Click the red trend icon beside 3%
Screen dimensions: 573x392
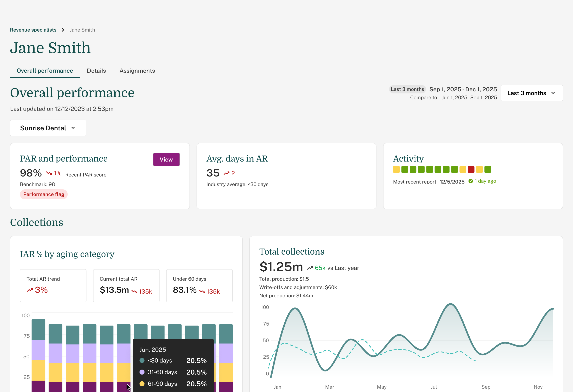(30, 290)
